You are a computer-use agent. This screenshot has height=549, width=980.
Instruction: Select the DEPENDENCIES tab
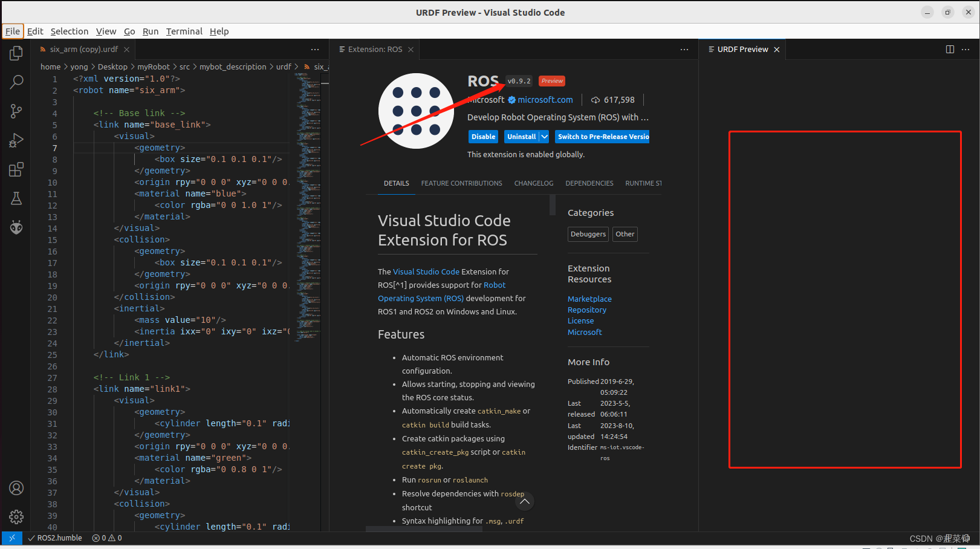589,183
